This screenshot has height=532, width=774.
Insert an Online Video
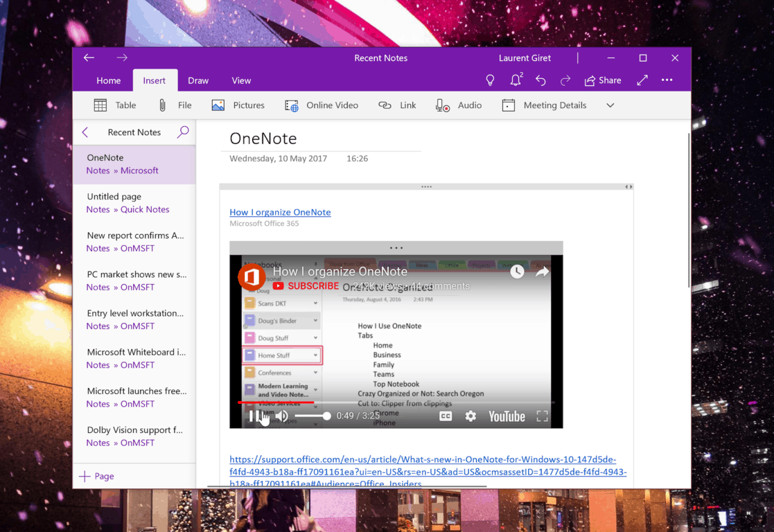tap(322, 105)
